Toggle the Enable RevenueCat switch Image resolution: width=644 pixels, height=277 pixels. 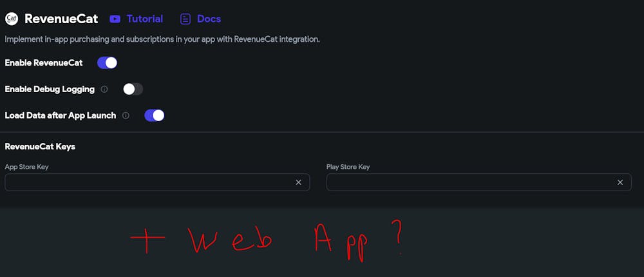click(107, 63)
